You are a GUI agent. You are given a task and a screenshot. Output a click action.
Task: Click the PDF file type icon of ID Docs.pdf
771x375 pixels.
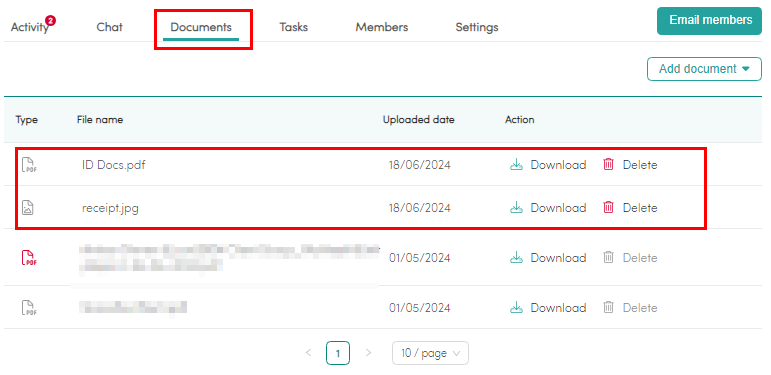tap(29, 165)
